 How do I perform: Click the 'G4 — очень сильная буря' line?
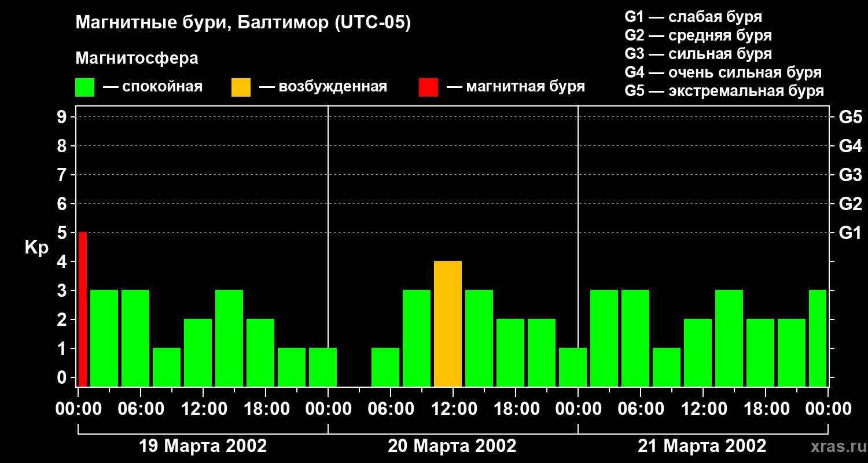pyautogui.click(x=723, y=72)
